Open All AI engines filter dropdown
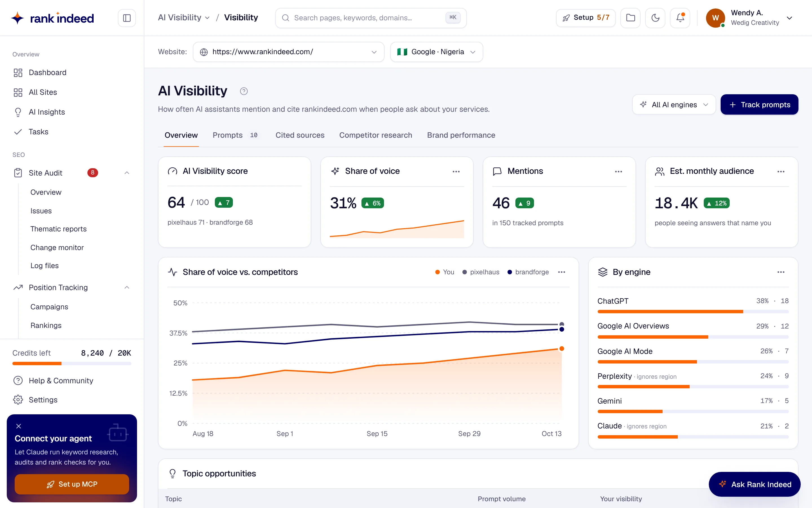Viewport: 812px width, 508px height. 674,104
